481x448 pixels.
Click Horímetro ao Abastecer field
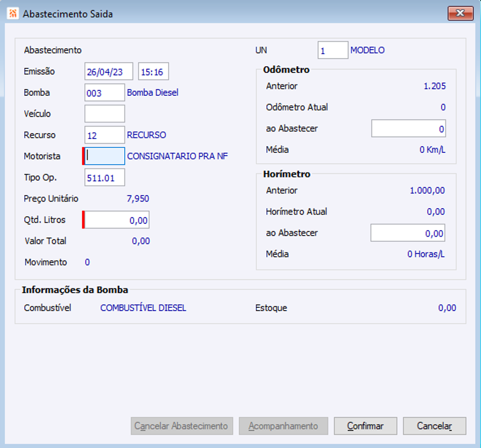tap(408, 233)
